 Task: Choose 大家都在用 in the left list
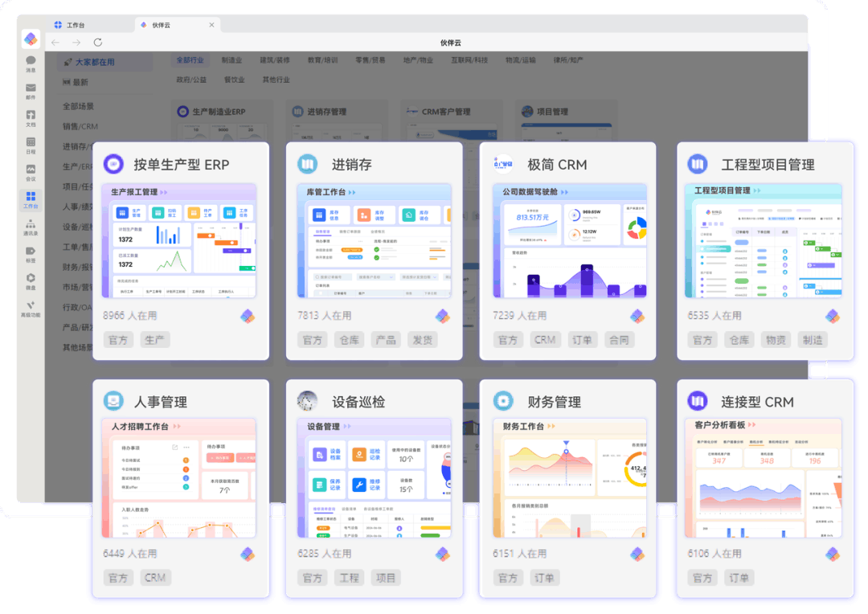104,62
